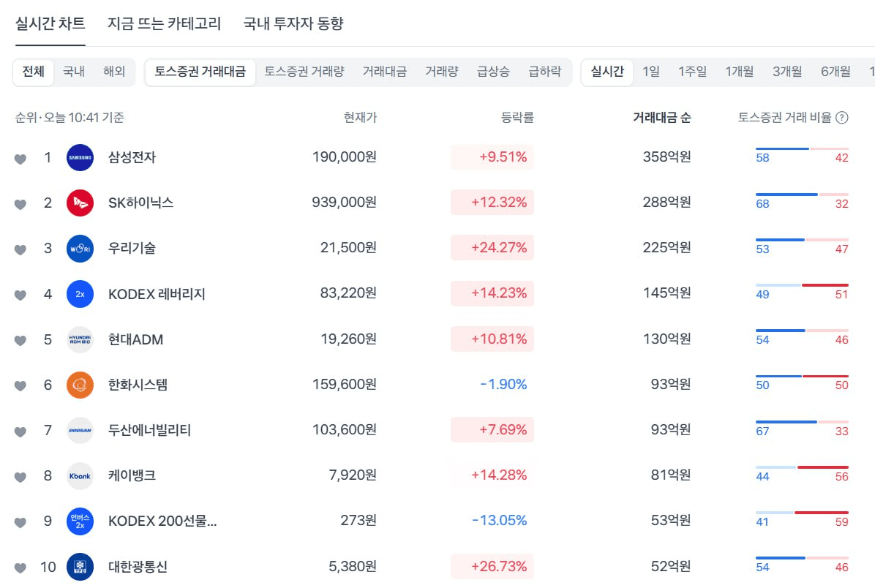Sort by the 거래대금 순 column header
Screen dimensions: 875x588
coord(661,118)
